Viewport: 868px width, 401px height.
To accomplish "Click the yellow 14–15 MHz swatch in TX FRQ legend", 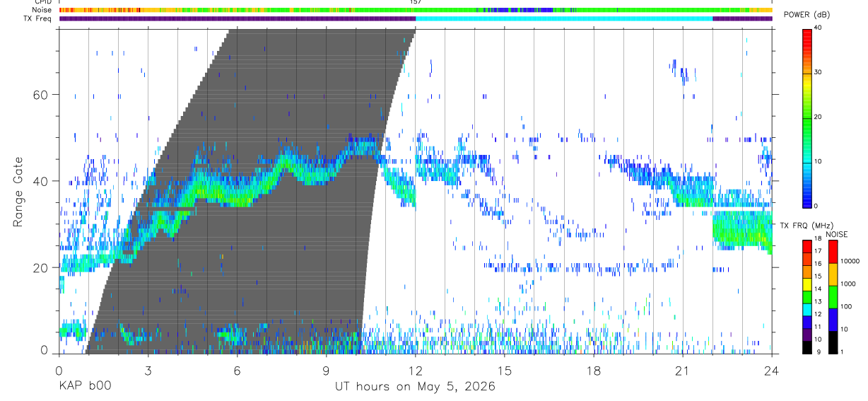I will click(x=807, y=284).
